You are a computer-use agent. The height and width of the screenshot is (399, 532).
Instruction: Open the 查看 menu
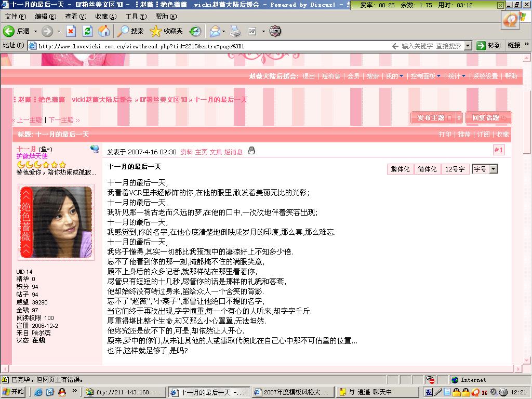76,17
